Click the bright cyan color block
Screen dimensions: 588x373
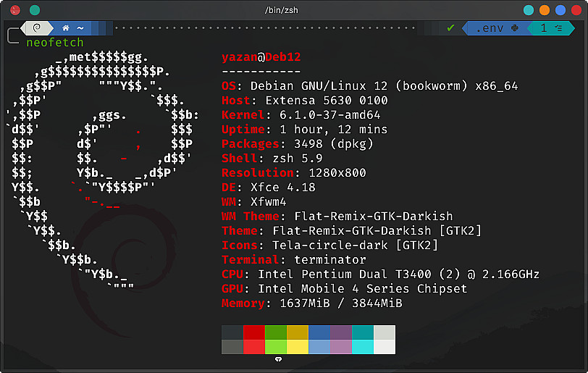tap(363, 347)
